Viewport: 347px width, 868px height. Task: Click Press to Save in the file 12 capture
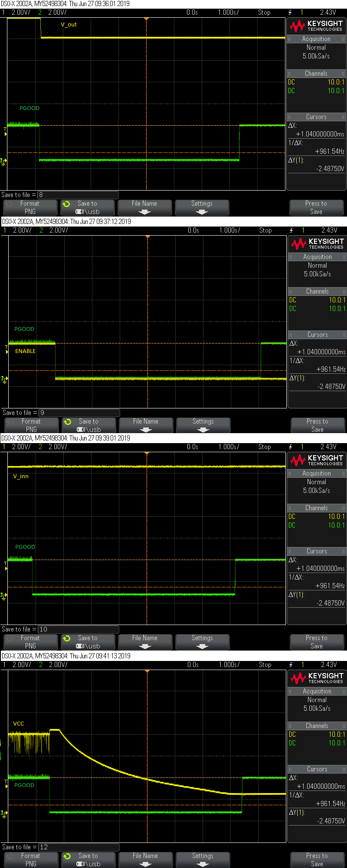click(317, 860)
